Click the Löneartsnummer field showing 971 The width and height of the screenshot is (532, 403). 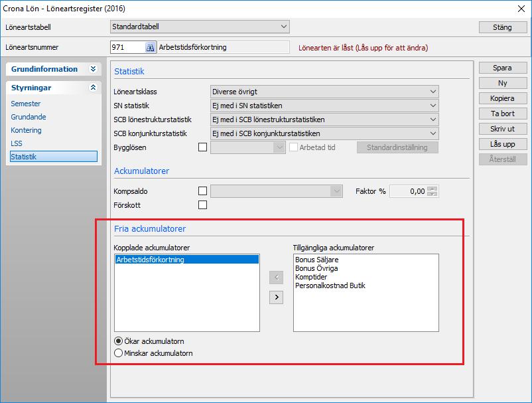[128, 47]
